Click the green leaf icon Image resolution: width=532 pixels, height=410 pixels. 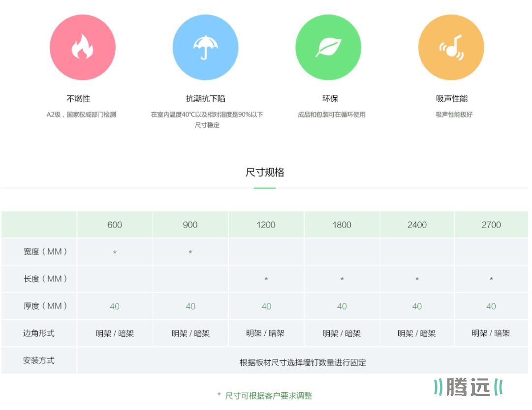click(328, 48)
